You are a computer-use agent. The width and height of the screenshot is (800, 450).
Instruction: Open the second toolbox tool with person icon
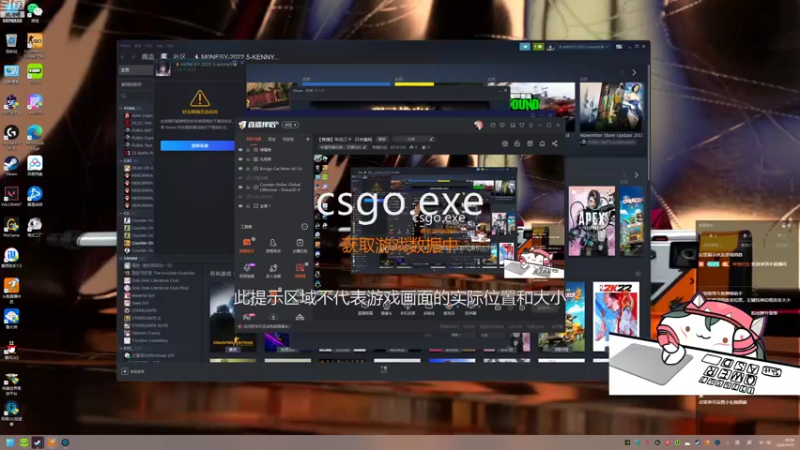(x=273, y=245)
